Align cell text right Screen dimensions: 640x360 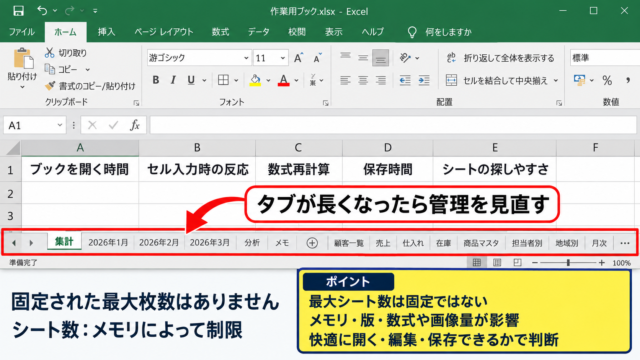(380, 80)
